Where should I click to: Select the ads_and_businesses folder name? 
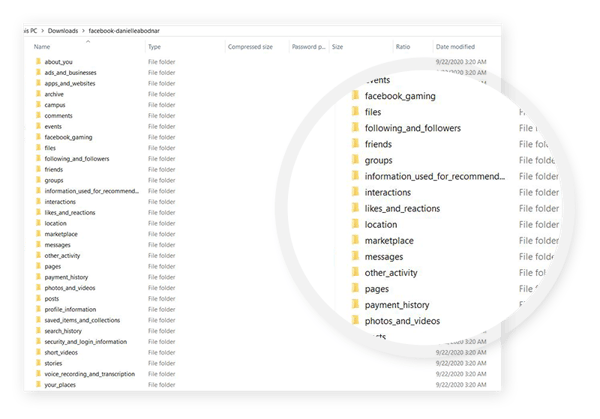tap(70, 72)
